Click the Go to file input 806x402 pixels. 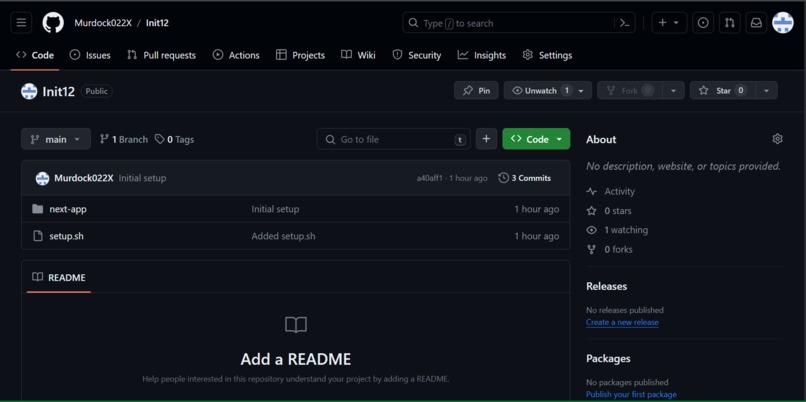tap(393, 139)
